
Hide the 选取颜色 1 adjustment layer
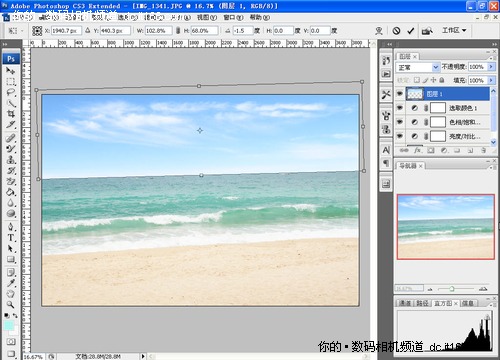pyautogui.click(x=399, y=108)
